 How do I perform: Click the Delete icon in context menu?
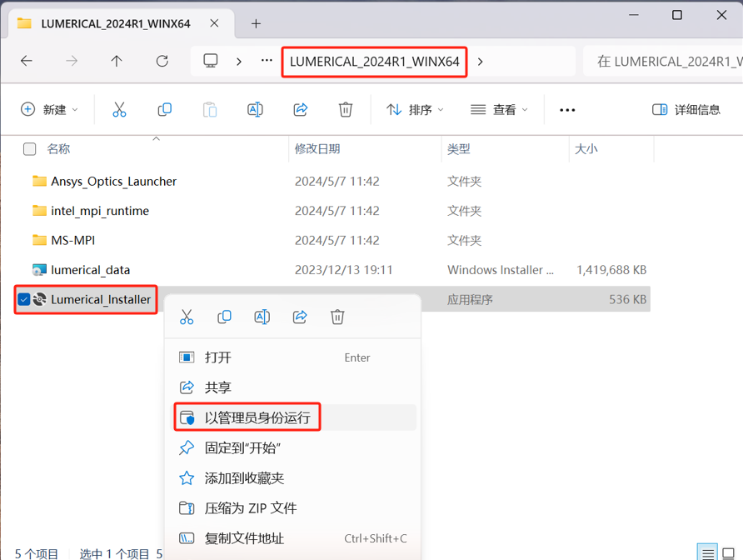coord(337,317)
